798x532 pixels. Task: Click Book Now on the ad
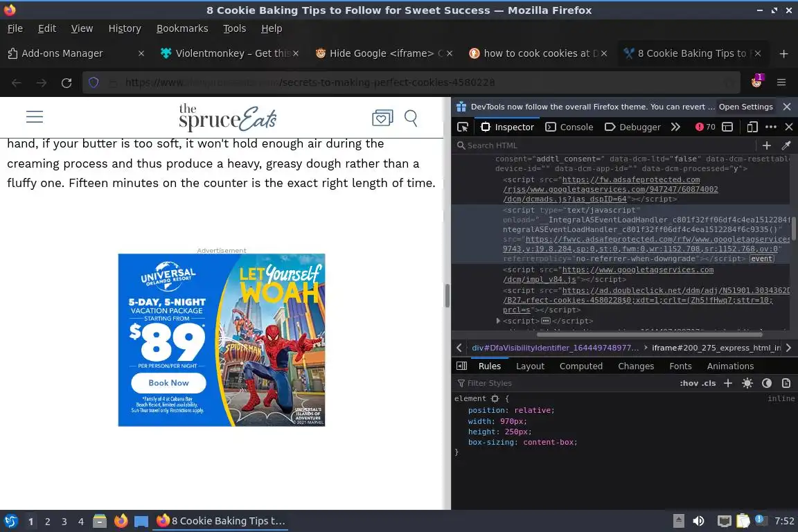click(x=168, y=383)
